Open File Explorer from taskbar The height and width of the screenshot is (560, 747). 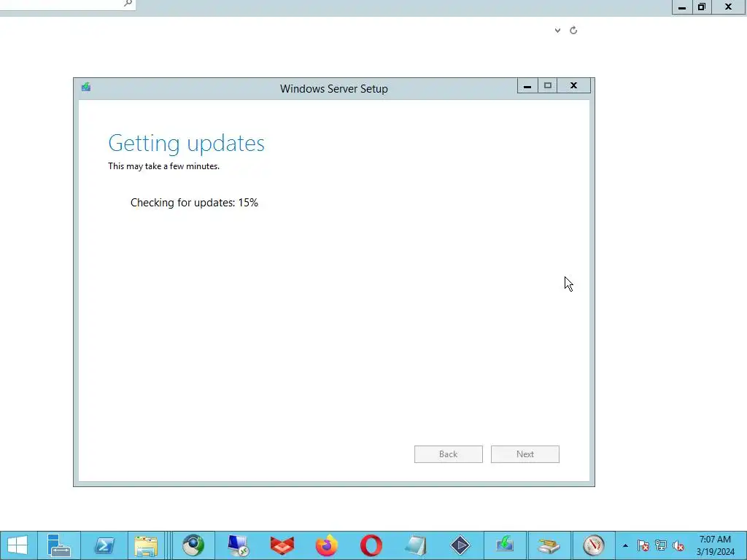tap(146, 545)
